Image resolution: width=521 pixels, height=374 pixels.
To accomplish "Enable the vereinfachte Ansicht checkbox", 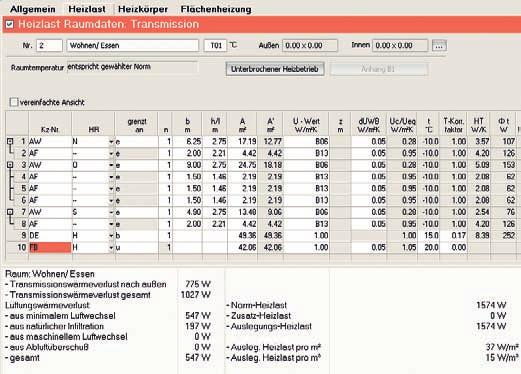I will click(14, 102).
